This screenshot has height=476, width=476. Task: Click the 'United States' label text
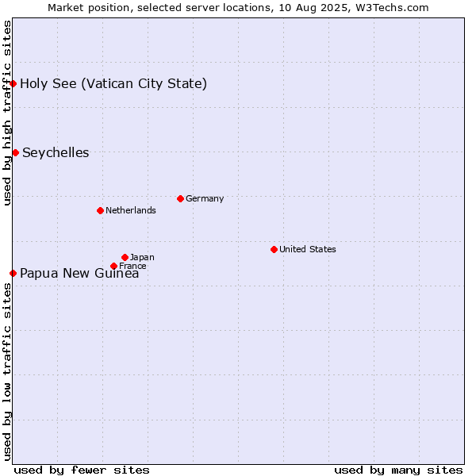point(308,249)
